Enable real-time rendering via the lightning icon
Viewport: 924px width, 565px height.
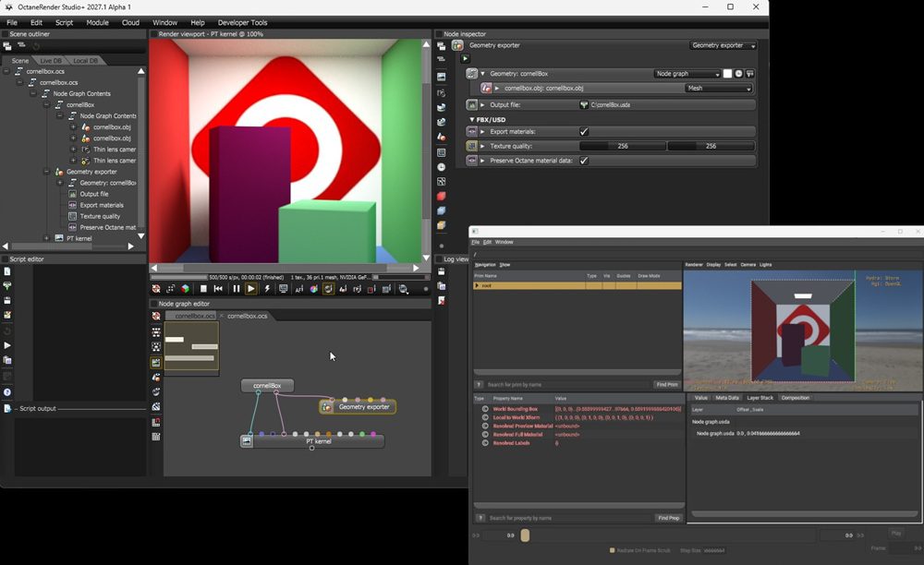point(268,288)
